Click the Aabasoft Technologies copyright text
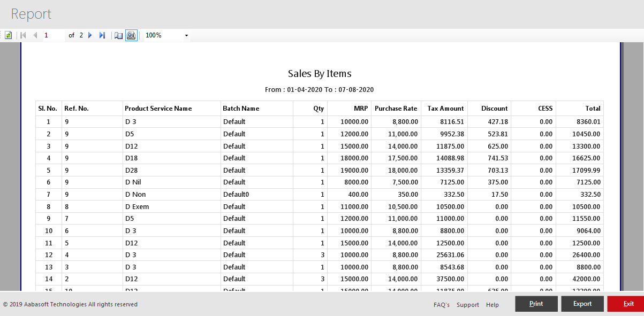Viewport: 644px width, 316px height. point(70,304)
